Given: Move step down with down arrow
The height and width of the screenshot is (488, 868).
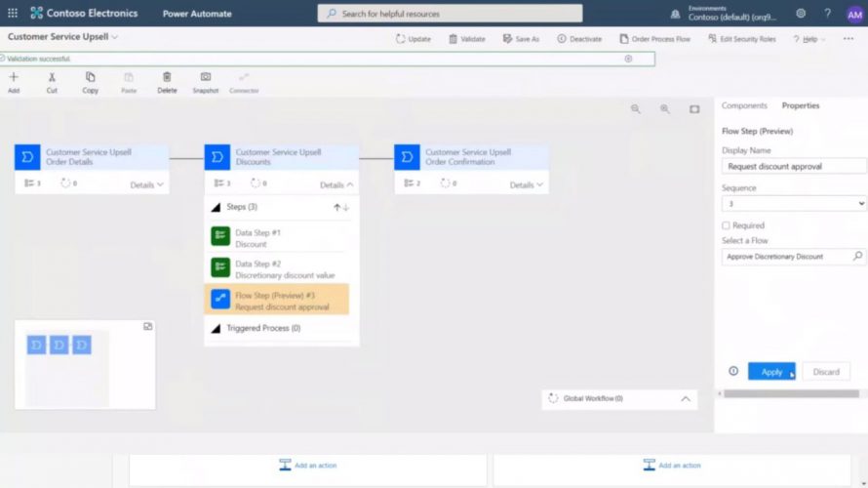Looking at the screenshot, I should [346, 208].
